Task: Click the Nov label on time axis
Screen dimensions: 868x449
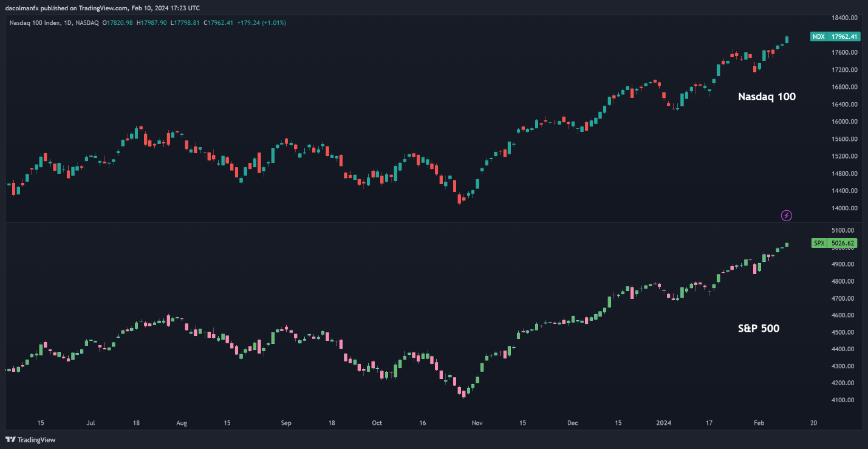Action: [x=477, y=422]
